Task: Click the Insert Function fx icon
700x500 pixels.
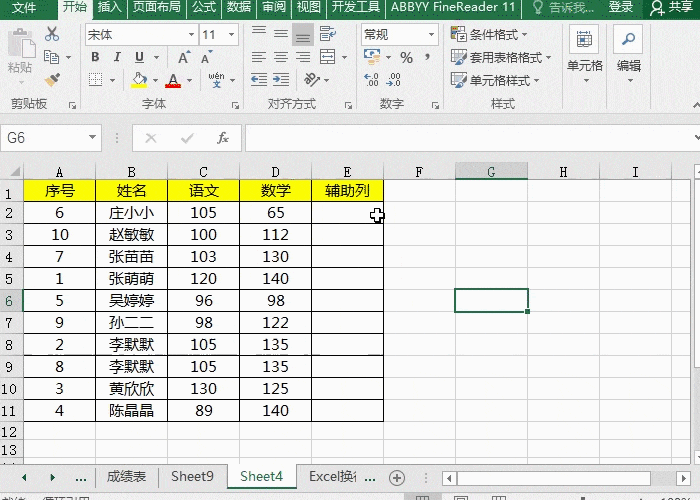Action: (x=223, y=138)
